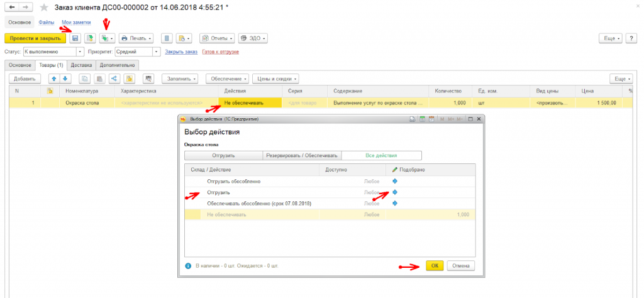
Task: Open the Дополнительно tab
Action: coord(118,65)
